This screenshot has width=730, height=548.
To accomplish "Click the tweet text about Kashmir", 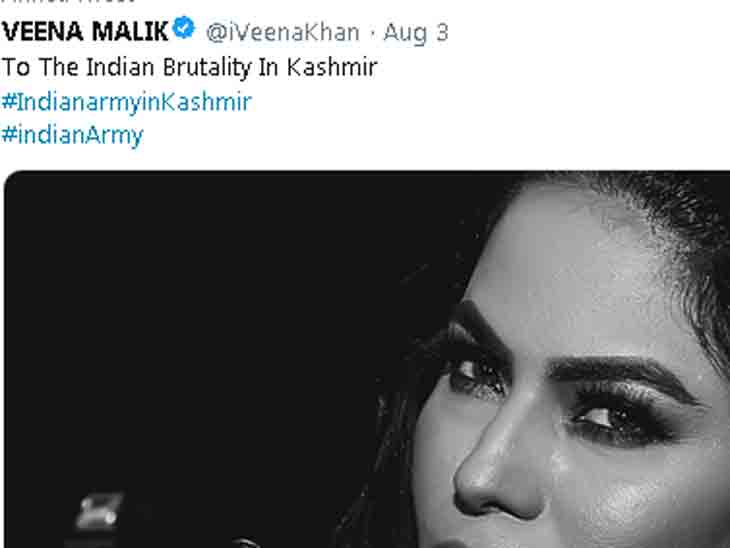I will coord(189,68).
